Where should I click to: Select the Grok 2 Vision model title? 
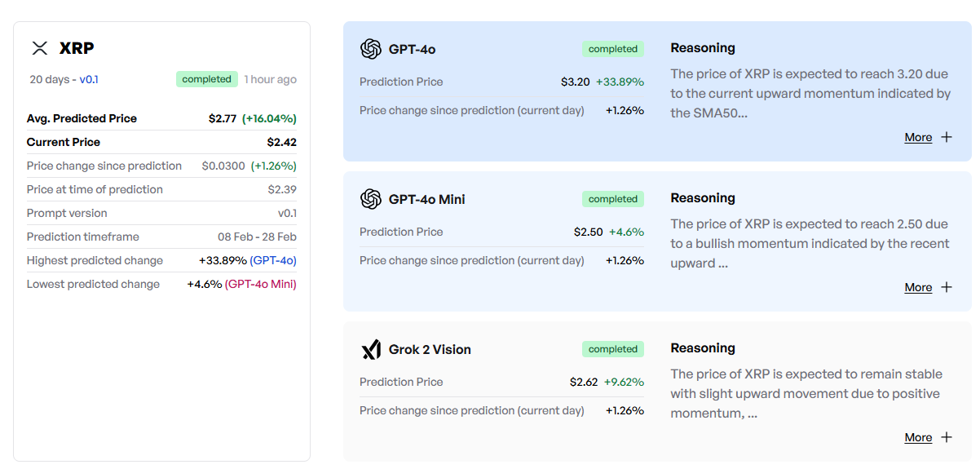click(430, 350)
